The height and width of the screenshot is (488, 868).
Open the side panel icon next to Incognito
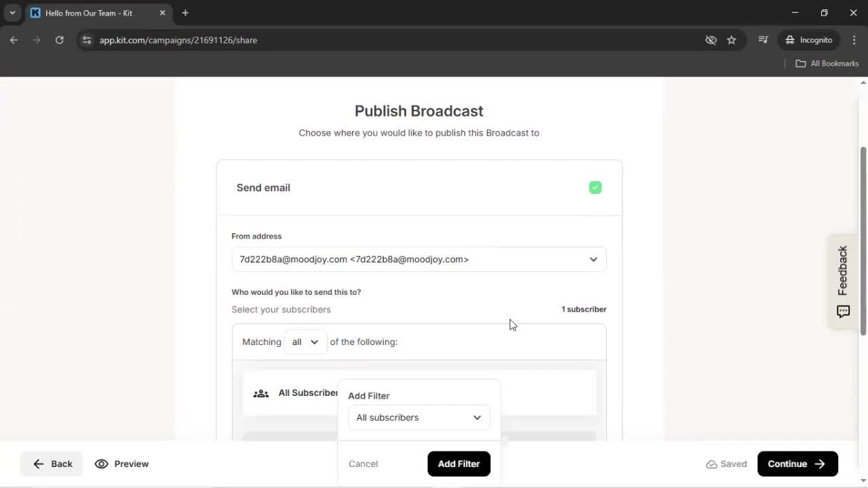pyautogui.click(x=763, y=40)
